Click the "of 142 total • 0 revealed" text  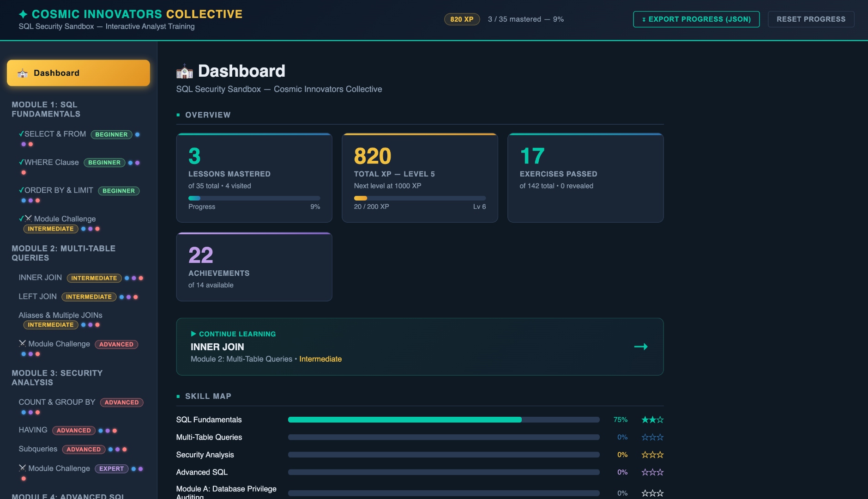tap(556, 186)
